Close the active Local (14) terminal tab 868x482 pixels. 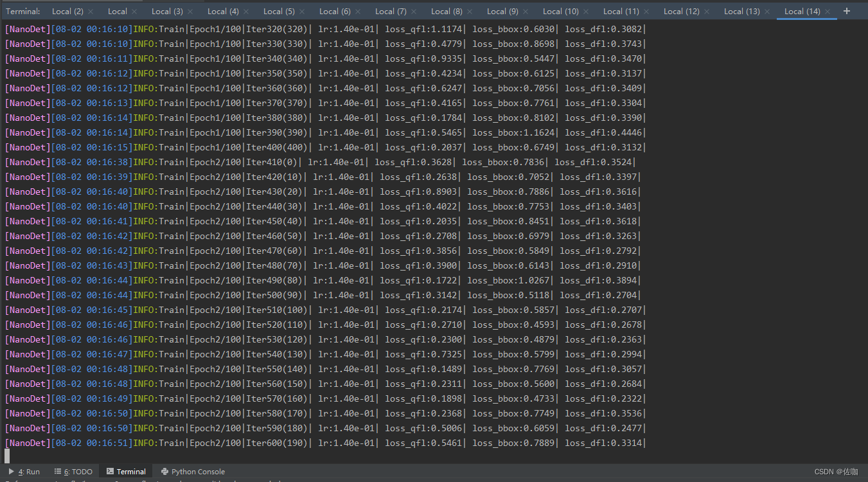828,12
